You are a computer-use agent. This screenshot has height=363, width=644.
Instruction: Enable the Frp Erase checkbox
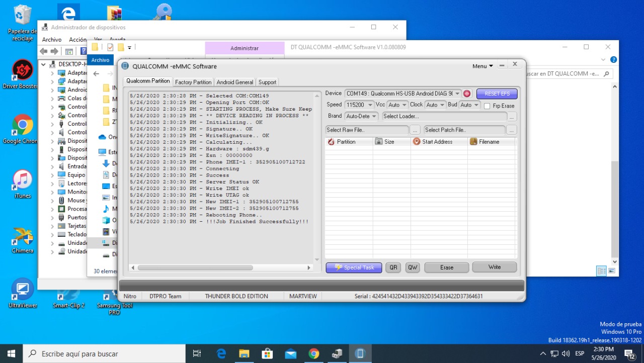click(x=487, y=106)
